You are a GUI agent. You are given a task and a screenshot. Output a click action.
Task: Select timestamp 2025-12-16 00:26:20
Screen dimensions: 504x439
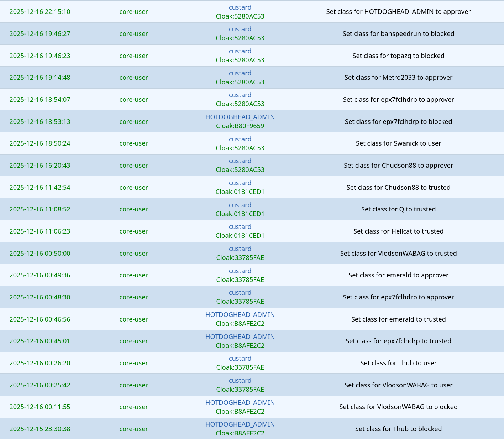pos(40,363)
